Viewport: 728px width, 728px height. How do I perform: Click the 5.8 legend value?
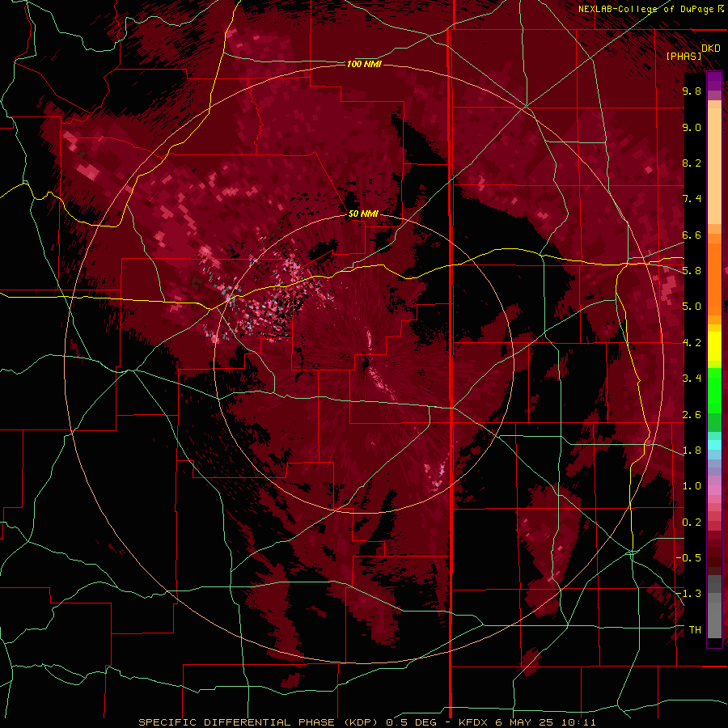click(x=692, y=271)
